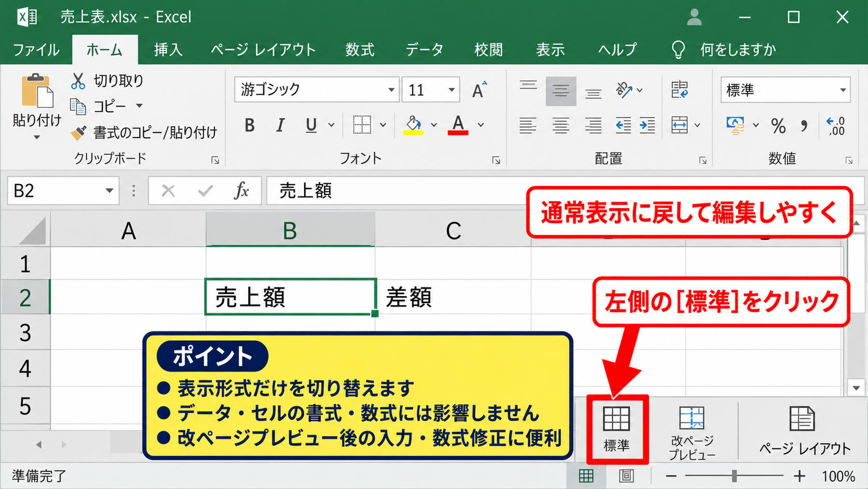Click the Merge and Center icon
The width and height of the screenshot is (868, 489).
[x=680, y=125]
